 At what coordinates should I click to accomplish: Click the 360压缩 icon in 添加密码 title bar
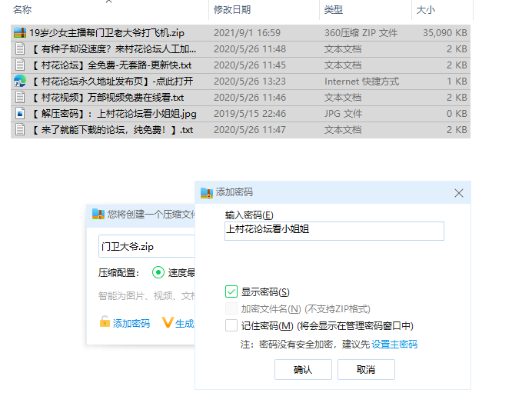click(206, 192)
